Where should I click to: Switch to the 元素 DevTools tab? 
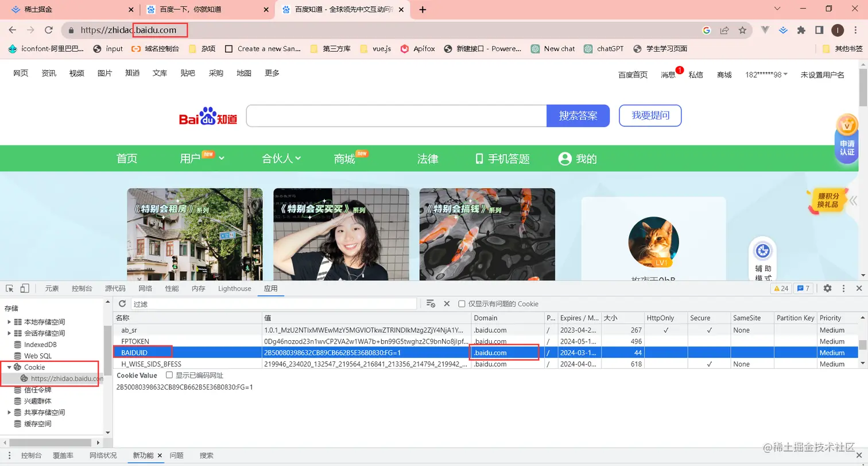(x=52, y=288)
